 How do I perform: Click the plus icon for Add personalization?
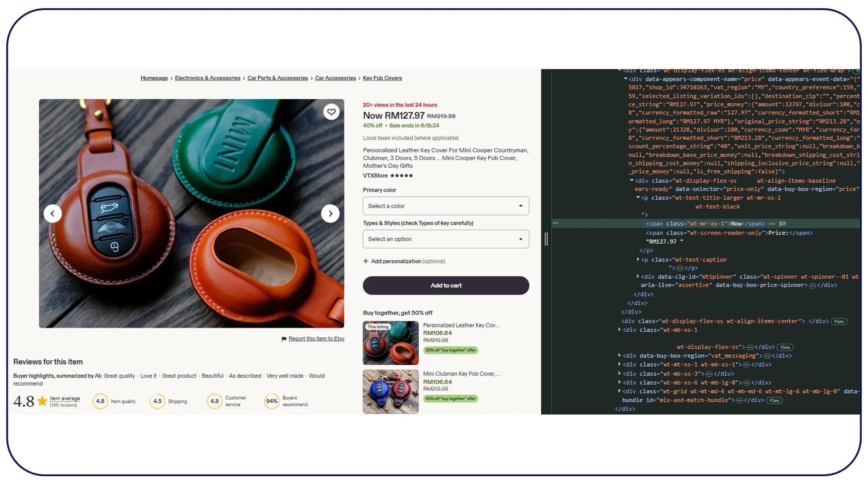point(365,261)
